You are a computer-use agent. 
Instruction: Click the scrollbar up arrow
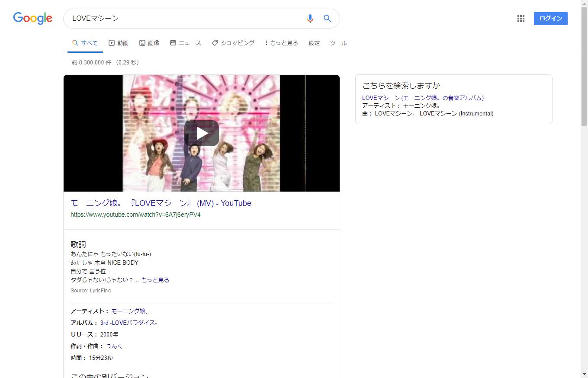click(584, 3)
